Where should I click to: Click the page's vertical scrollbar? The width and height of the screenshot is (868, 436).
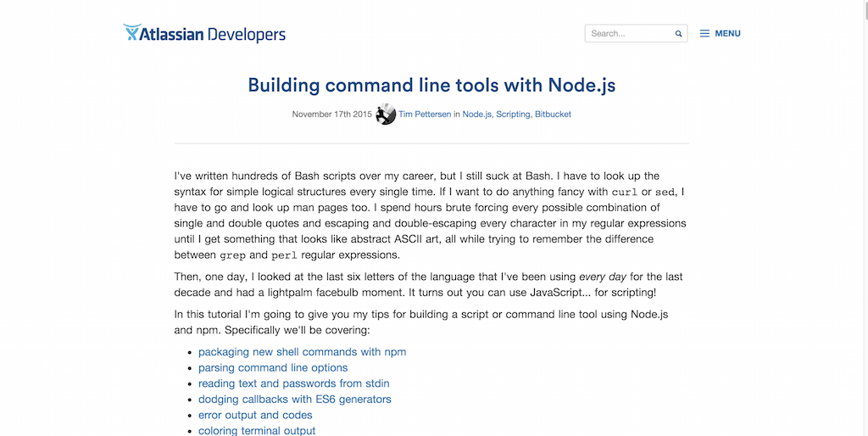tap(865, 218)
